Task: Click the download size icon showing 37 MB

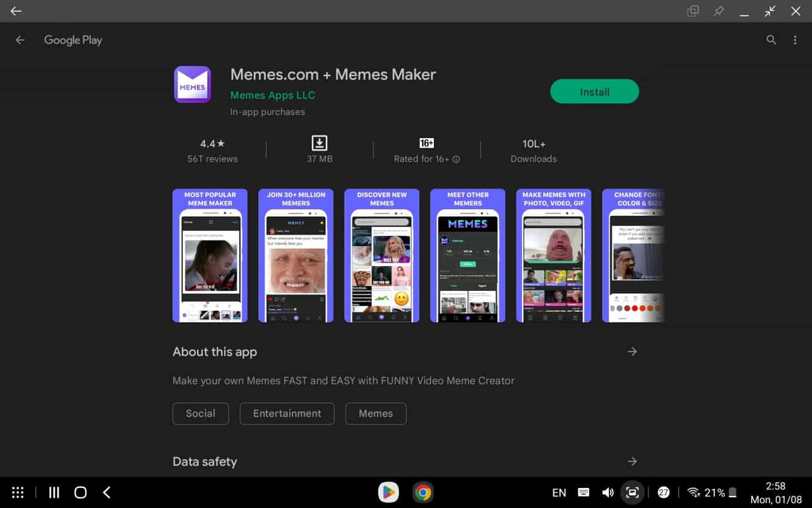Action: pos(319,144)
